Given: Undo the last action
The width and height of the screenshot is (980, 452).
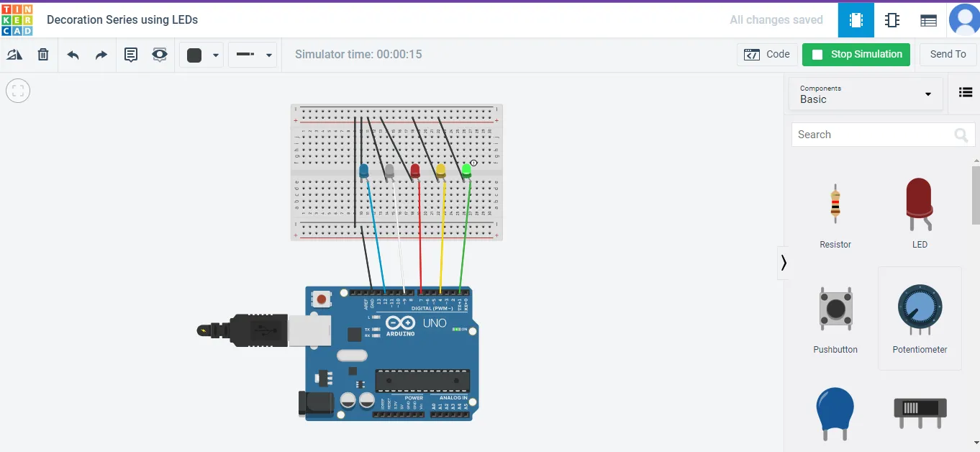Looking at the screenshot, I should (x=73, y=55).
